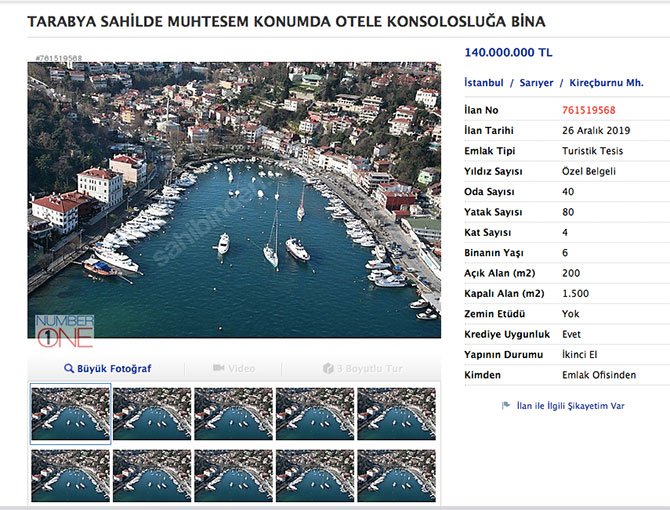Click the flag icon next to the complaint link

point(506,406)
